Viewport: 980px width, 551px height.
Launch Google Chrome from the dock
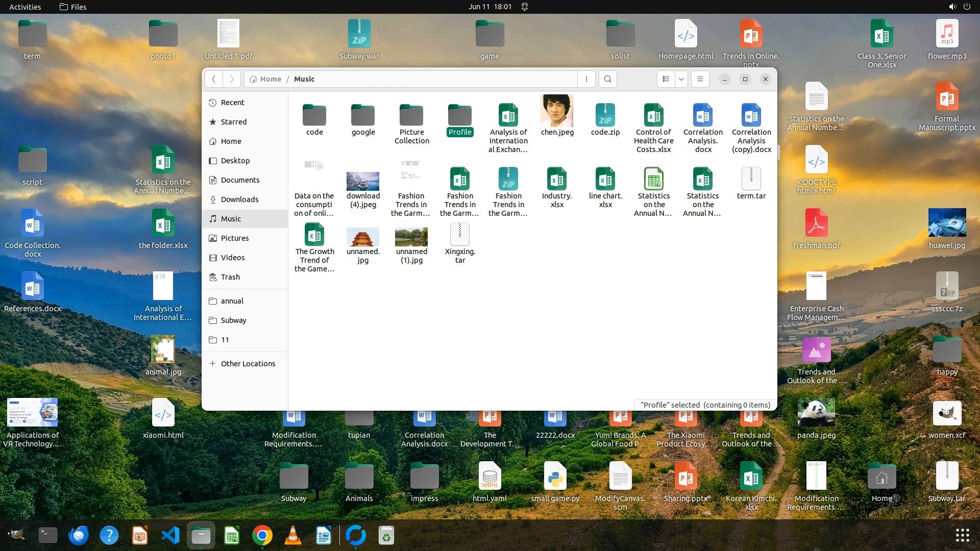[262, 535]
